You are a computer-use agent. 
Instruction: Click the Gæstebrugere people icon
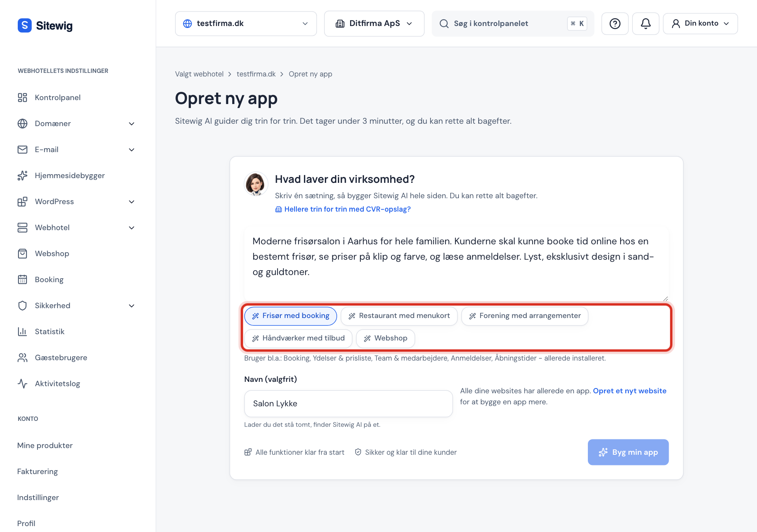tap(22, 357)
